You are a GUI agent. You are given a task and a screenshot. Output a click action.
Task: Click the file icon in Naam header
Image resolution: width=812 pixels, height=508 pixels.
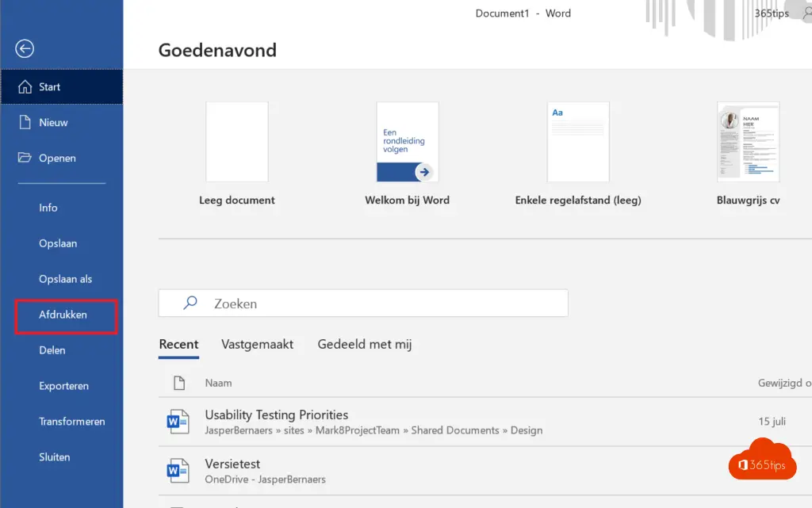(179, 383)
